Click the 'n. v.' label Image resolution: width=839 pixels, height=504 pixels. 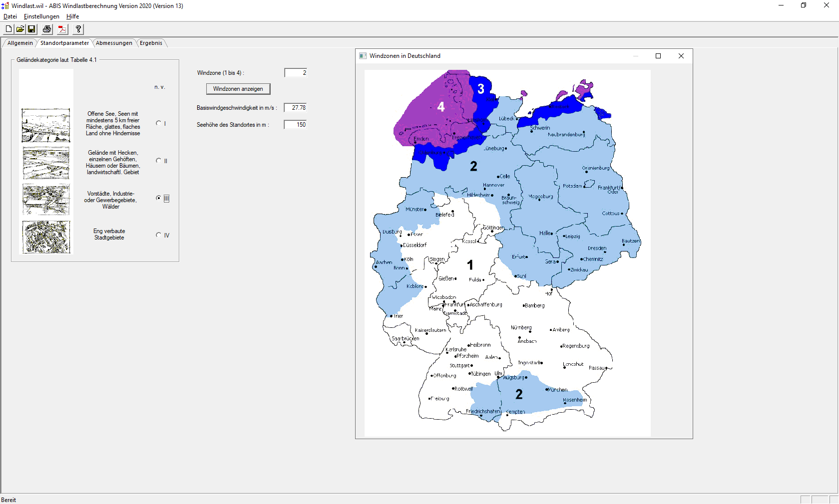pos(159,87)
